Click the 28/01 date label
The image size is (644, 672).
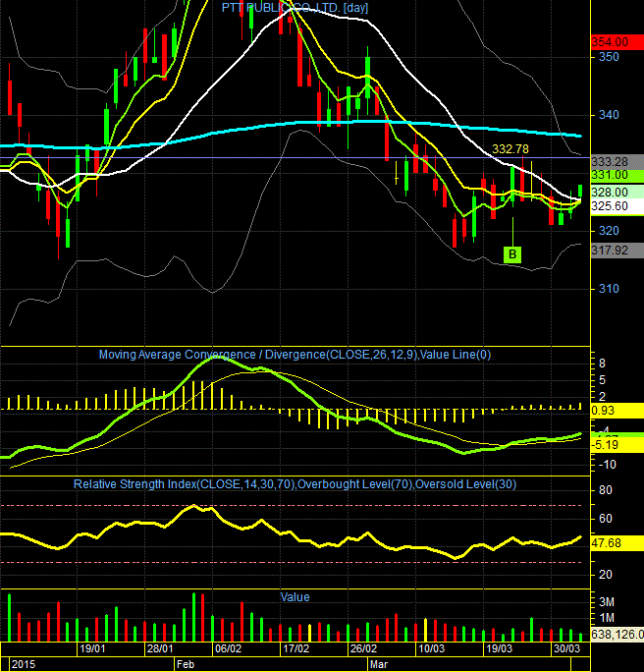coord(160,648)
